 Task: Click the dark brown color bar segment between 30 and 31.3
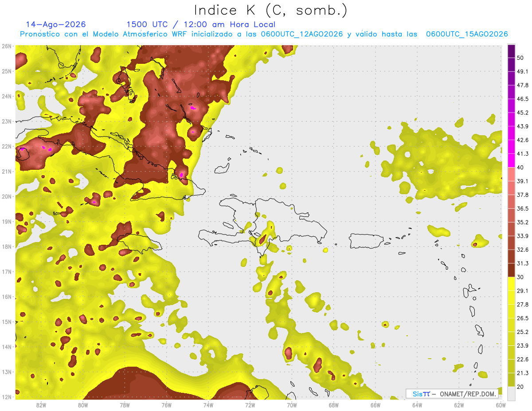click(x=512, y=270)
